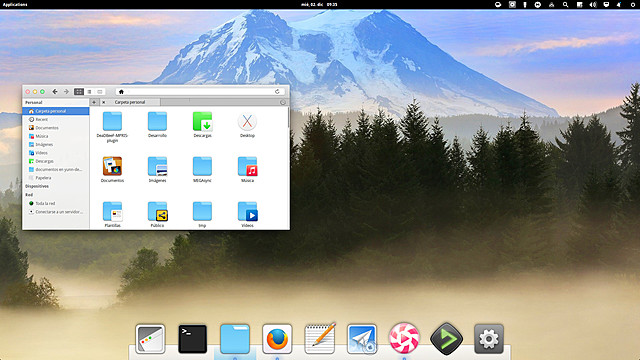
Task: Select Carpeta personal in sidebar
Action: tap(56, 111)
